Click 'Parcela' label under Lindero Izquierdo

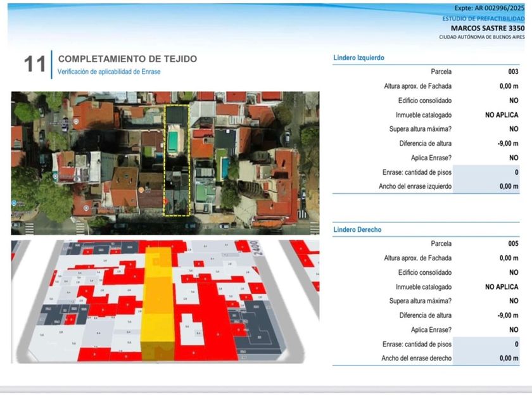point(441,72)
